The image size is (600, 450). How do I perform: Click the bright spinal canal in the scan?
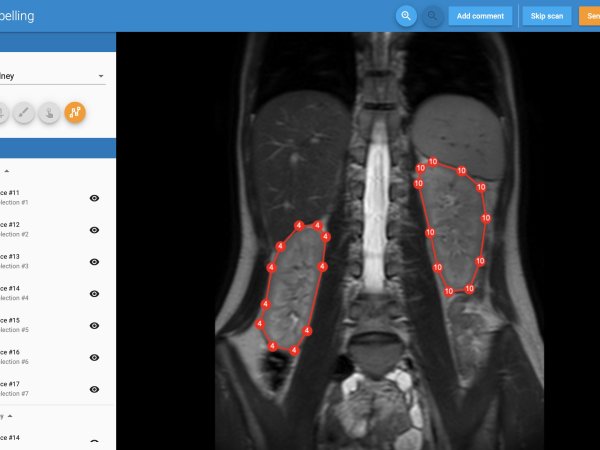click(x=377, y=207)
